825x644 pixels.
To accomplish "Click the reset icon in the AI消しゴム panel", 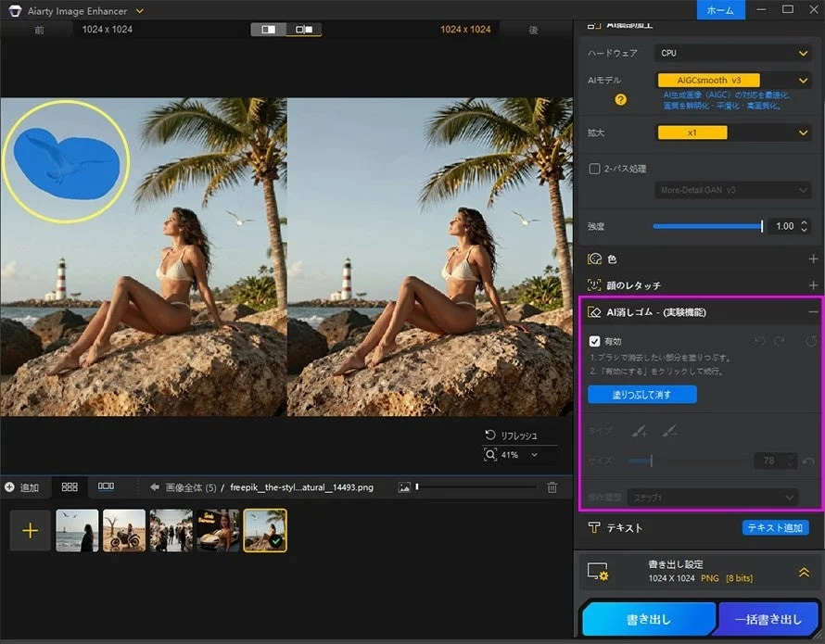I will click(x=813, y=341).
